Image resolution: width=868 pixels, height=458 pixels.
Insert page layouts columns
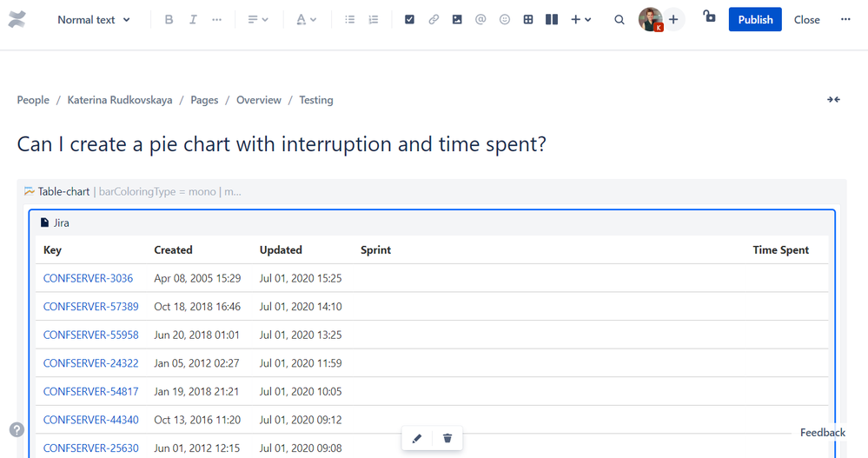[552, 19]
